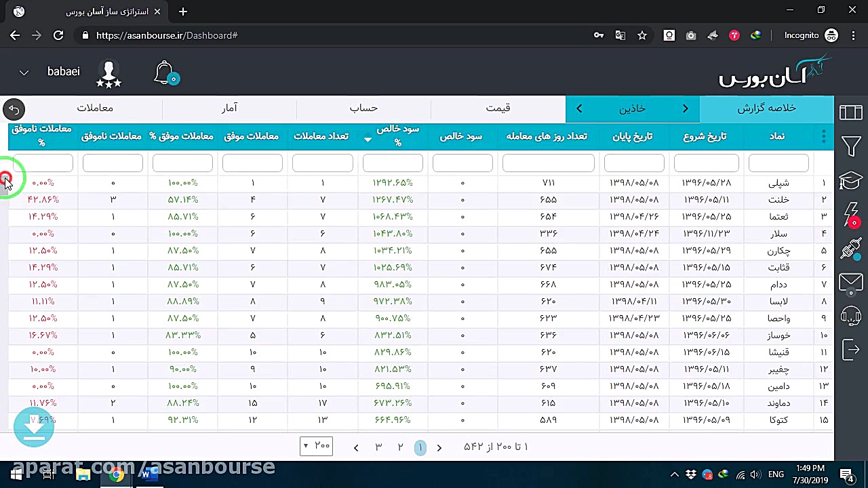Open the headset support icon
This screenshot has height=488, width=868.
pyautogui.click(x=851, y=316)
